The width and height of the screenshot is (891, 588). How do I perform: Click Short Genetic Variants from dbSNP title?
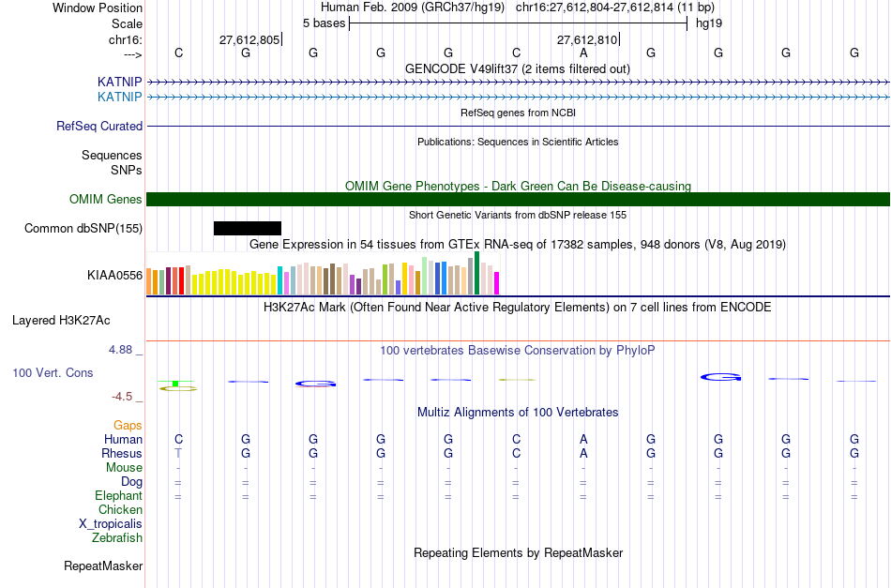tap(518, 215)
